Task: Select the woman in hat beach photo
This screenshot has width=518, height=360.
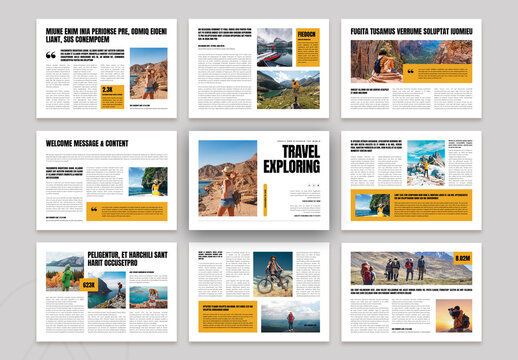Action: coord(148,297)
